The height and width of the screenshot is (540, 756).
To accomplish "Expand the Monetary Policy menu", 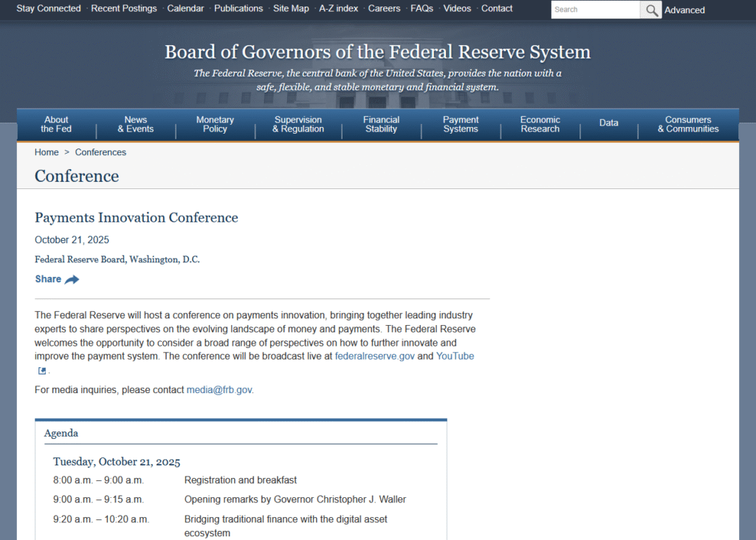I will coord(215,124).
